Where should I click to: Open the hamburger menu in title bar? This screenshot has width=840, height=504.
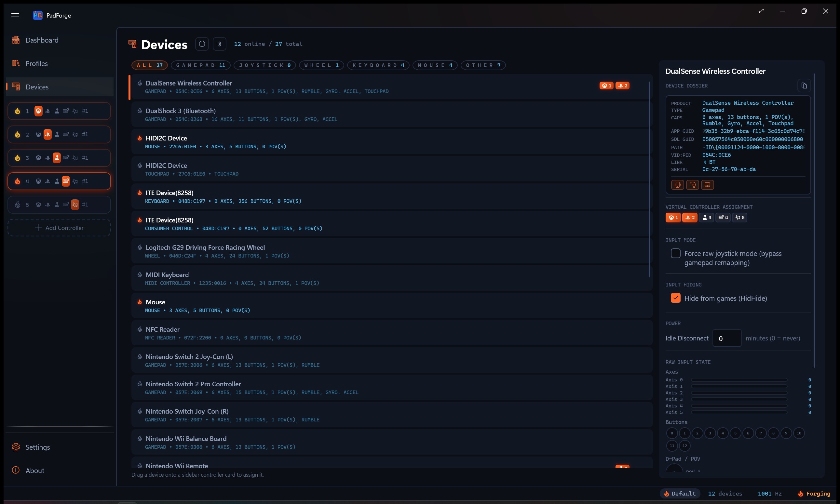[x=15, y=15]
